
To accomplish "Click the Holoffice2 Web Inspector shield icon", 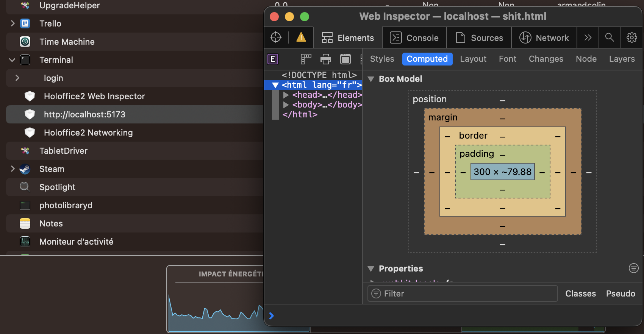I will (x=30, y=96).
